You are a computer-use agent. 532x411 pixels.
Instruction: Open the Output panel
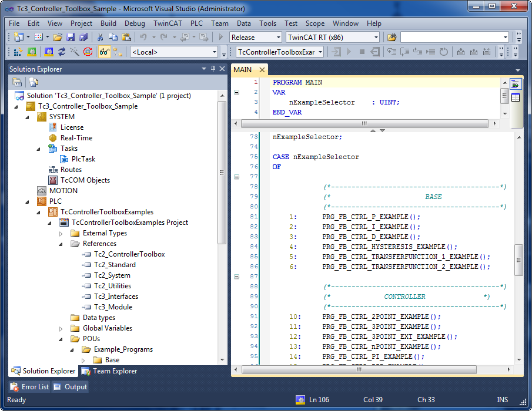(x=71, y=386)
